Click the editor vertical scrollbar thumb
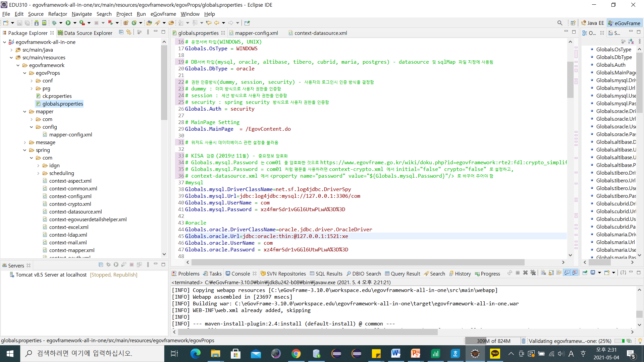 [570, 79]
